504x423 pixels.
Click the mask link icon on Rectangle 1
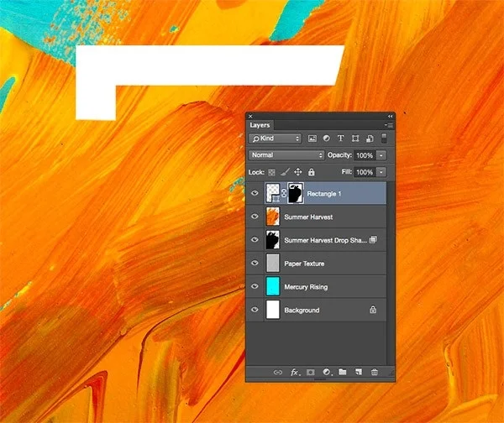[284, 193]
